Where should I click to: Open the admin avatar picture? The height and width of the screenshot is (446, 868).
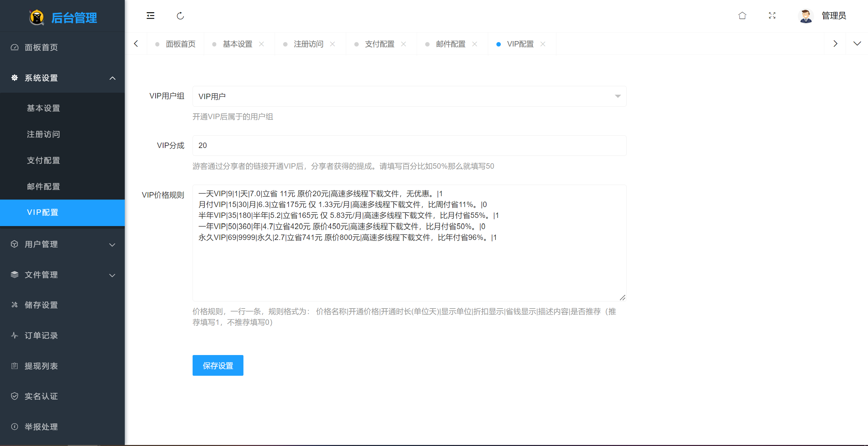coord(806,16)
